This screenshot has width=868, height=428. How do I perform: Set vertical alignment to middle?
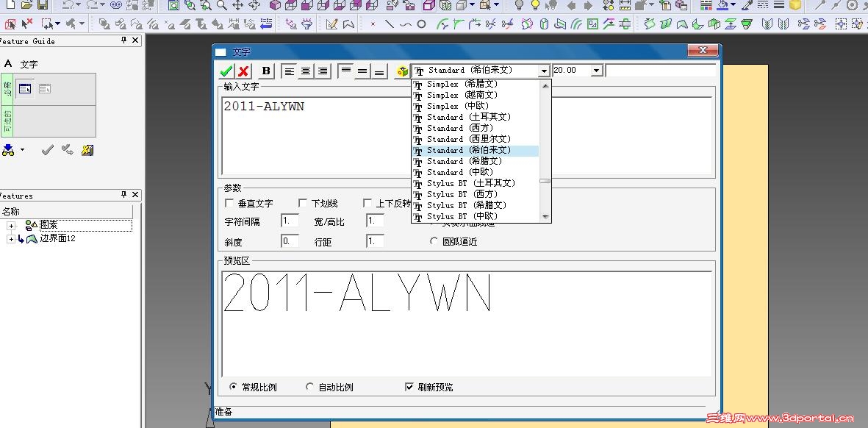(x=362, y=71)
